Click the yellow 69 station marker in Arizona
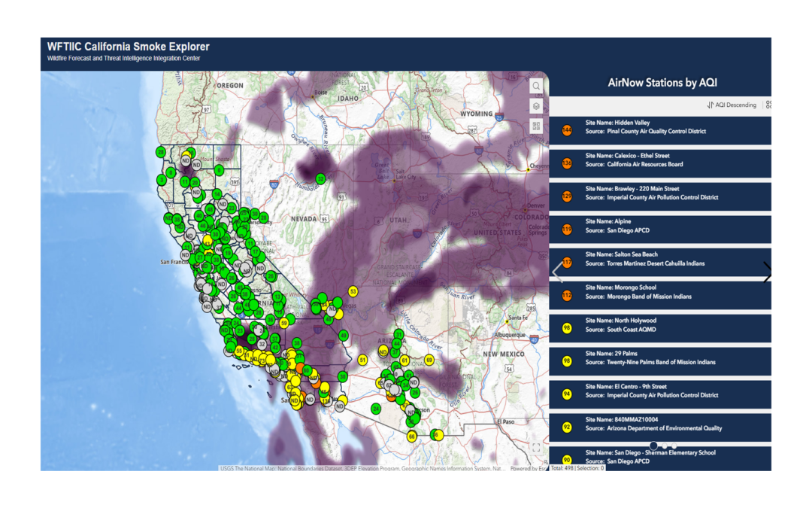 point(429,360)
